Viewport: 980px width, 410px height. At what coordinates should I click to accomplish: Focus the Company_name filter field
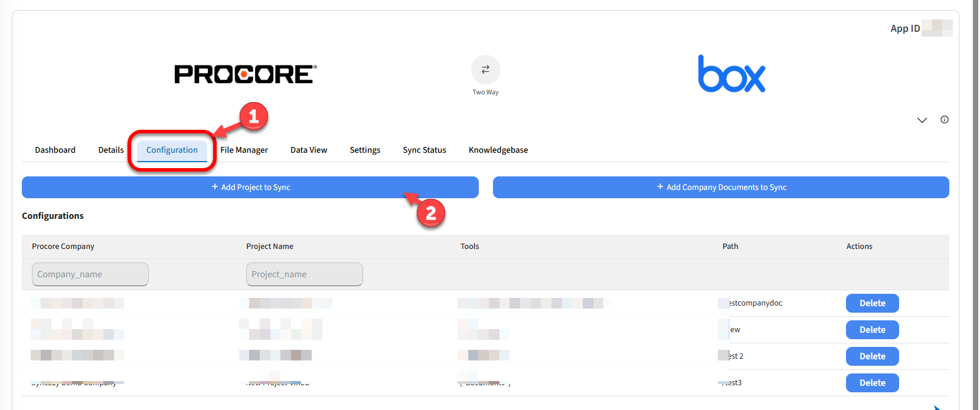90,274
